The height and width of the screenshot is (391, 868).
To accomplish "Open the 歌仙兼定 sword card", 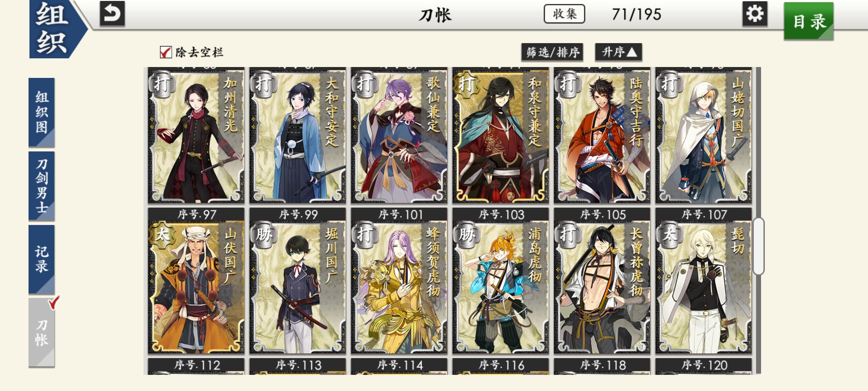I will click(x=399, y=136).
